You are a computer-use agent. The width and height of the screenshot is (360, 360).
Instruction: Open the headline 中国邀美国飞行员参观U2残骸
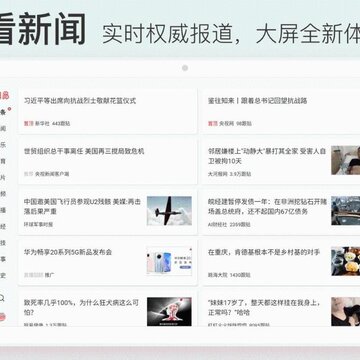(x=82, y=207)
